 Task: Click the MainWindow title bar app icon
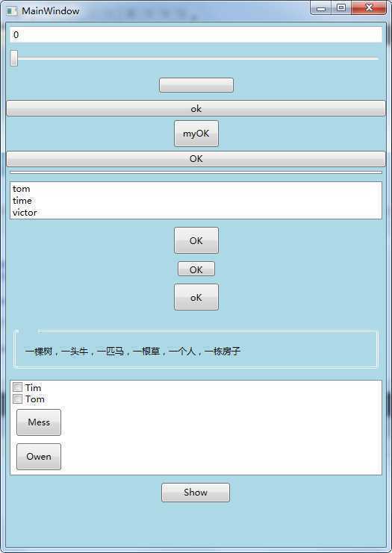coord(12,11)
